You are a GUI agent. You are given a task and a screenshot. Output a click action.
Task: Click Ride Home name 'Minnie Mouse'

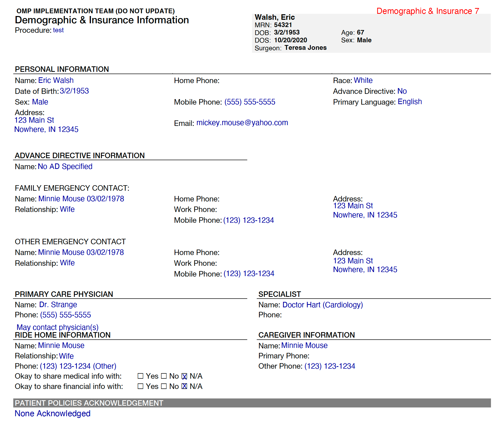tap(61, 345)
